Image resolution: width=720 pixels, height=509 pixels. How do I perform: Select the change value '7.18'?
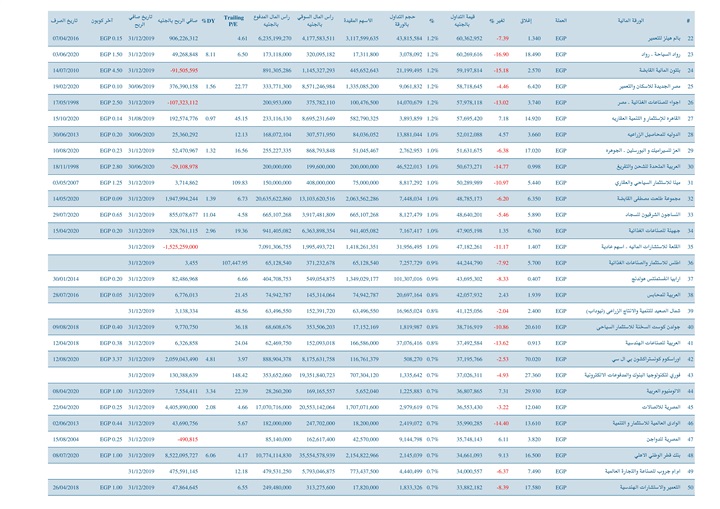click(504, 119)
